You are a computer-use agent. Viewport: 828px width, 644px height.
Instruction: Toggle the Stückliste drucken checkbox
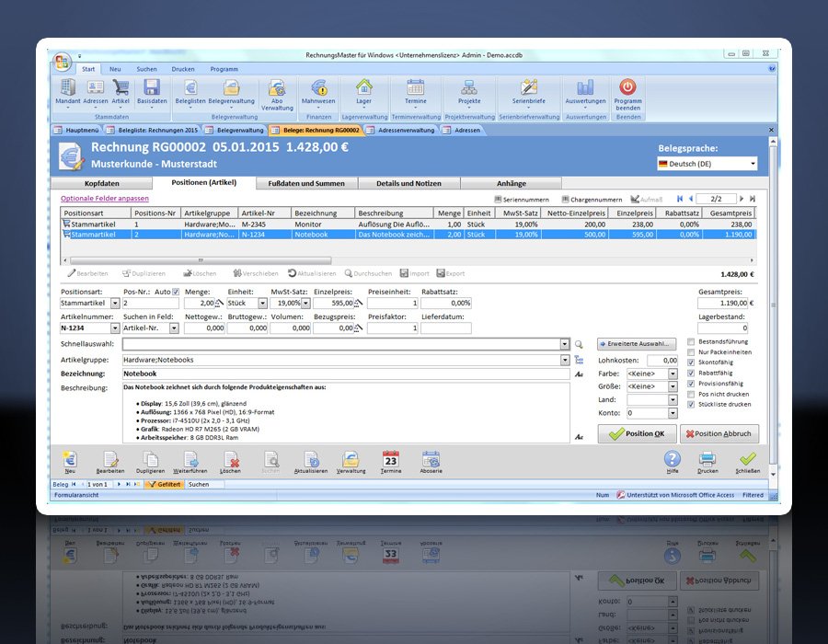691,405
